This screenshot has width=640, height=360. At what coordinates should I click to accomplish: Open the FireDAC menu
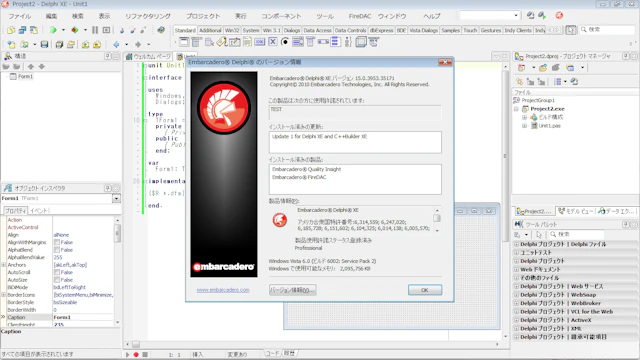(360, 16)
